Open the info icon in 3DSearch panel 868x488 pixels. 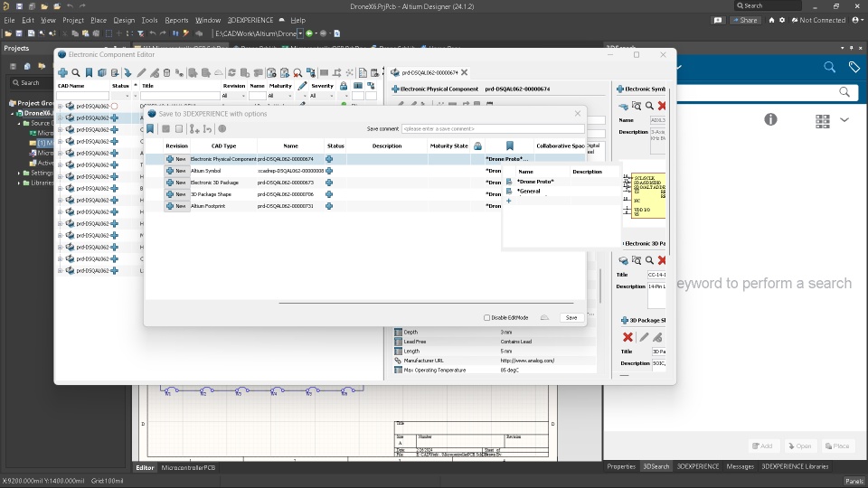pyautogui.click(x=770, y=119)
